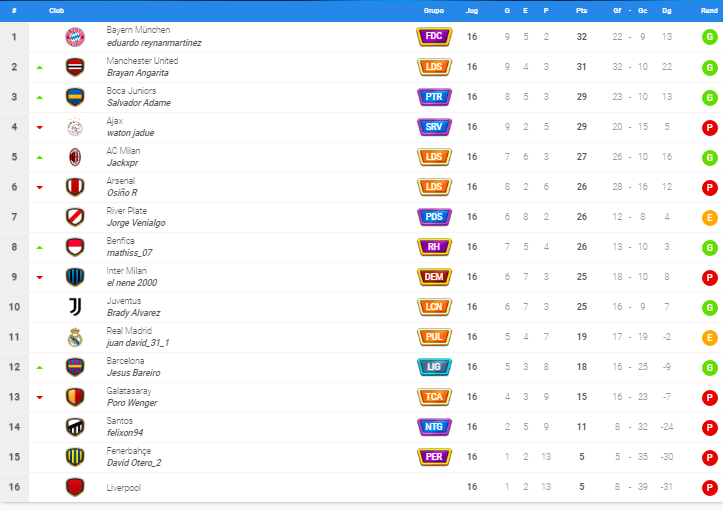Click the Juventus club logo
Image resolution: width=723 pixels, height=511 pixels.
click(75, 307)
